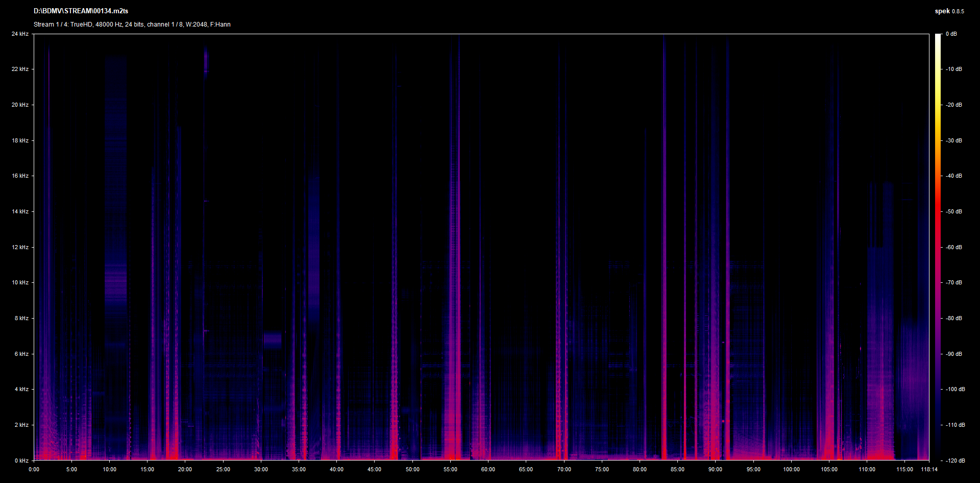Click the 118:14 end time marker
This screenshot has width=980, height=483.
coord(929,469)
